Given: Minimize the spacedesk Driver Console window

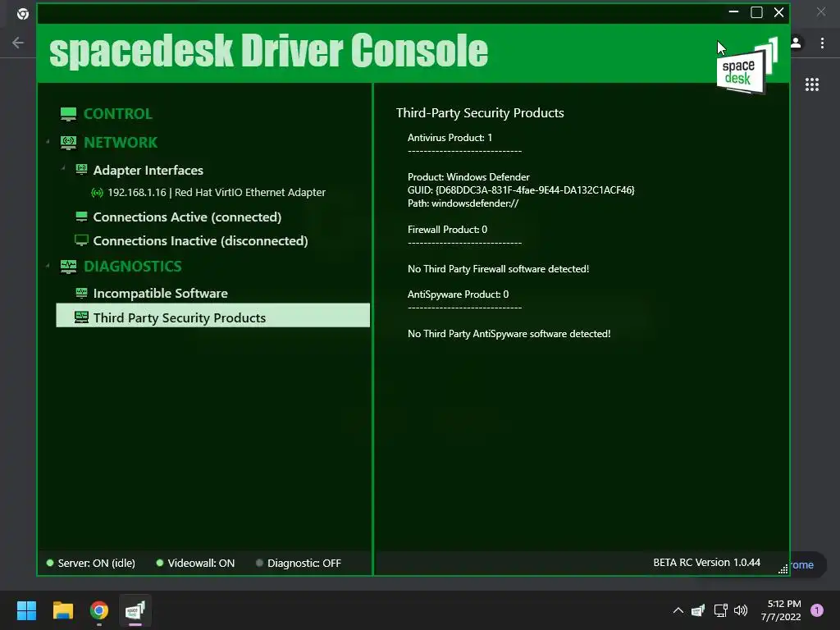Looking at the screenshot, I should (x=733, y=11).
